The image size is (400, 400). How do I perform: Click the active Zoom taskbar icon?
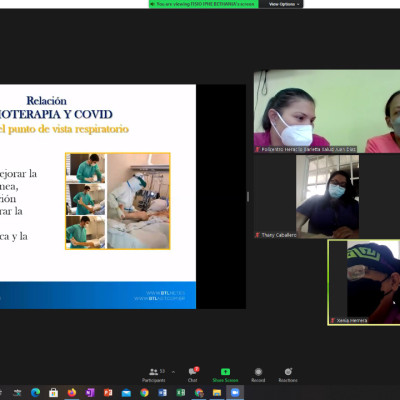point(235,393)
